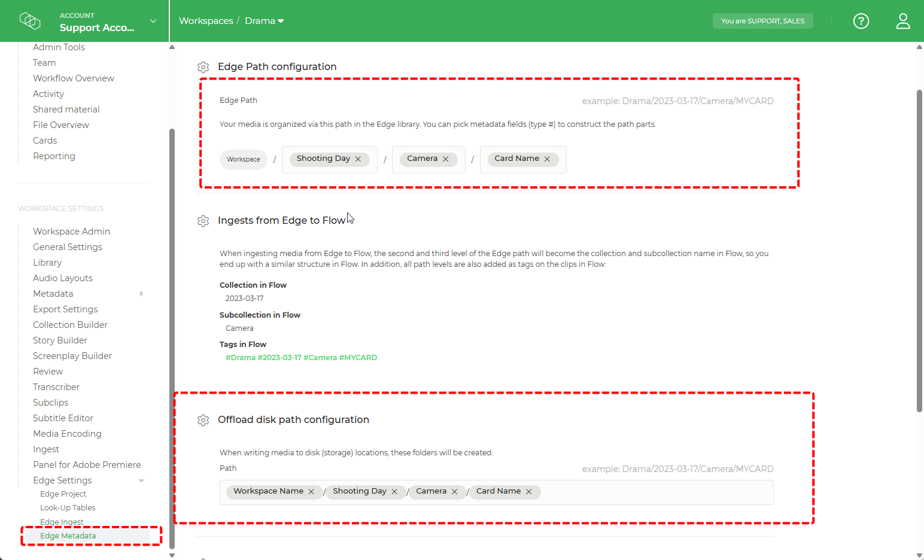The height and width of the screenshot is (560, 924).
Task: Click the #MYCARD tag link under Tags in Flow
Action: tap(358, 357)
